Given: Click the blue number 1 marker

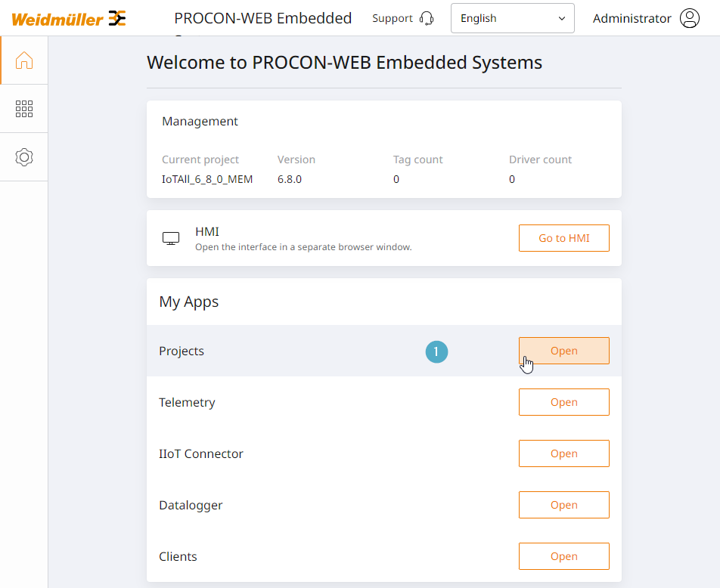Looking at the screenshot, I should 436,351.
